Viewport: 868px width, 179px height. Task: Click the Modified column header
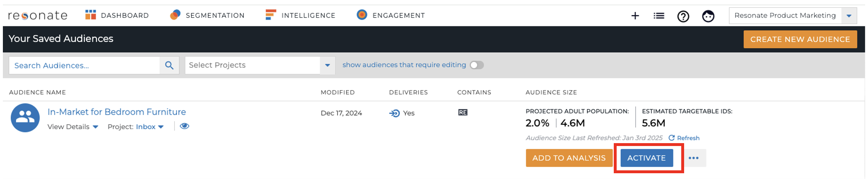pos(338,92)
